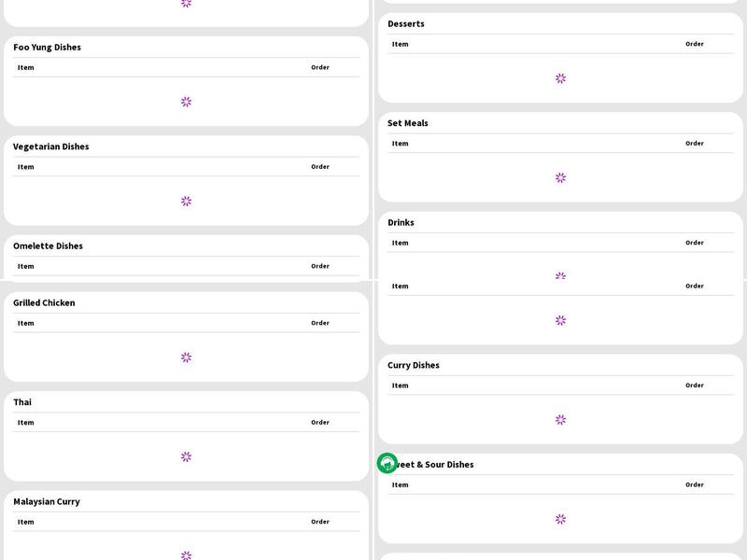
Task: Click the green floating support icon
Action: (x=388, y=463)
